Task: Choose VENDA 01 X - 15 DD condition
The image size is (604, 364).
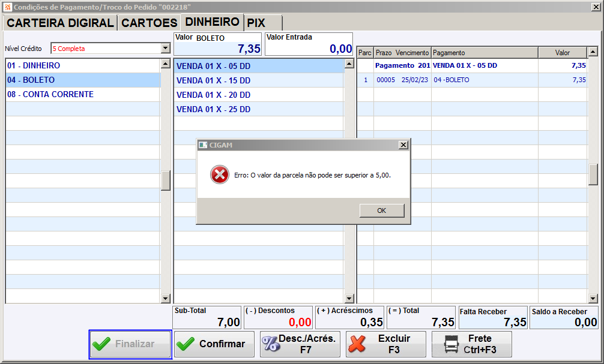Action: 259,80
